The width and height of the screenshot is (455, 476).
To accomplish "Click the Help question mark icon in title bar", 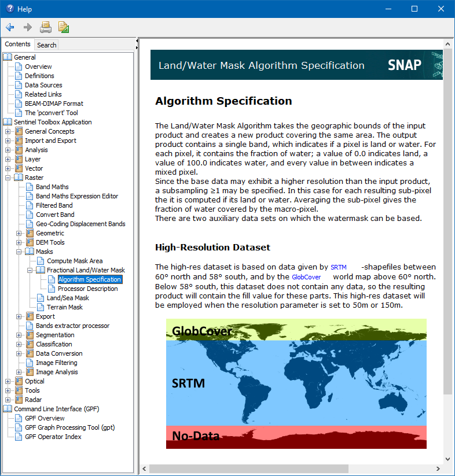I will pos(10,9).
